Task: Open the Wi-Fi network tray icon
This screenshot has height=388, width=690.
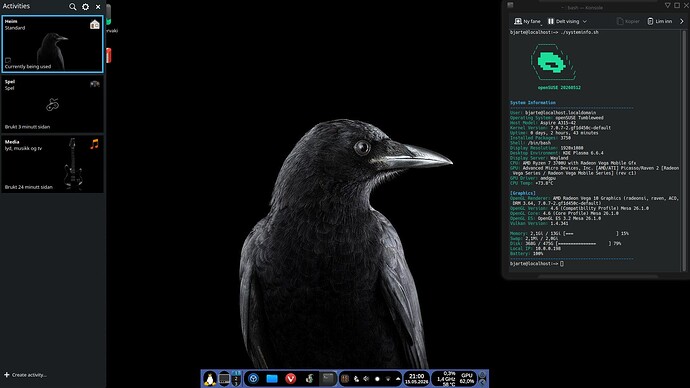Action: pos(388,379)
